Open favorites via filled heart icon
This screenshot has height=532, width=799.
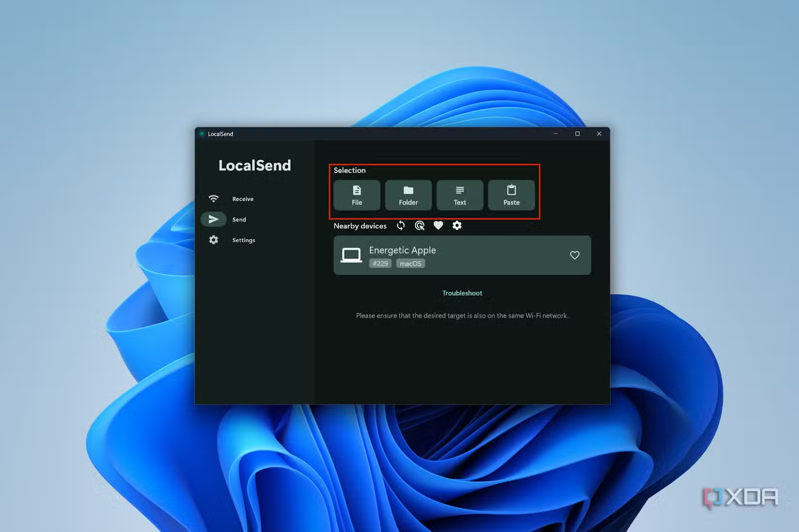pyautogui.click(x=438, y=226)
